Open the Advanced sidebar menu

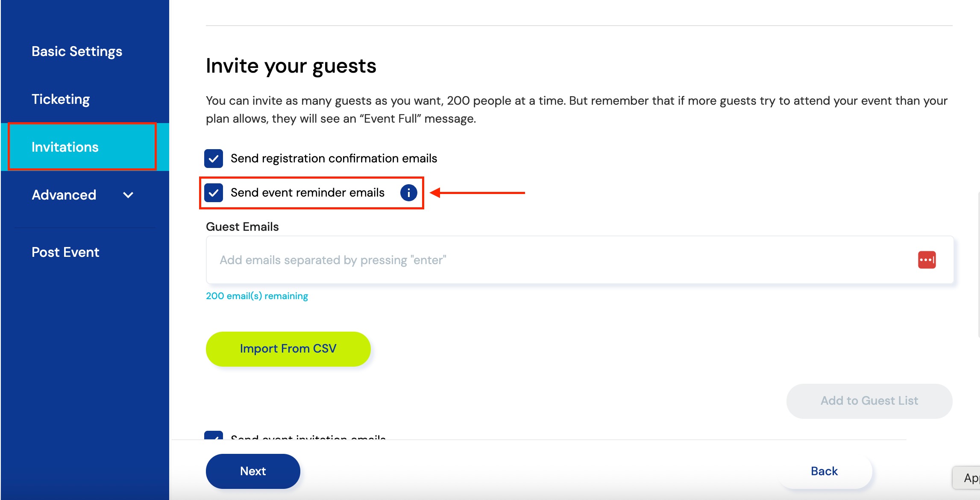pos(64,195)
